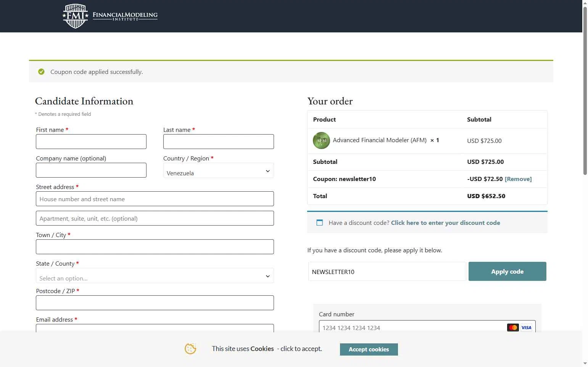Viewport: 588px width, 367px height.
Task: Click the cookie icon in banner
Action: coord(190,348)
